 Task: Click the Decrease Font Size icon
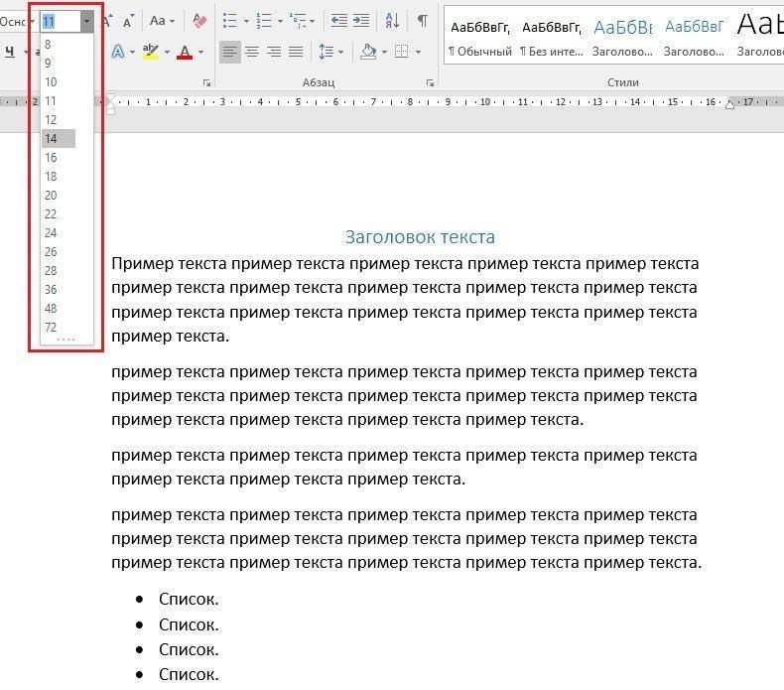[x=128, y=21]
